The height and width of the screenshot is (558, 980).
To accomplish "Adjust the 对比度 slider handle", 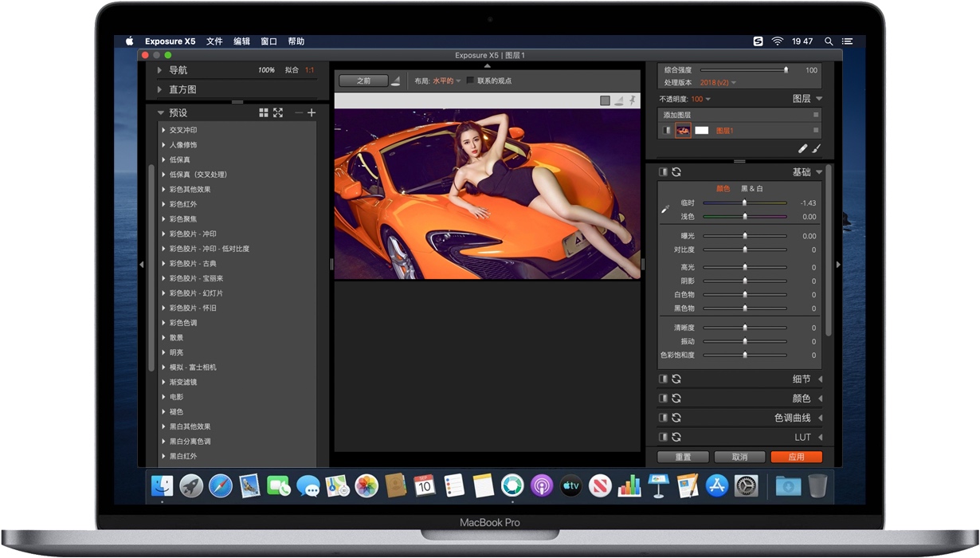I will (745, 250).
